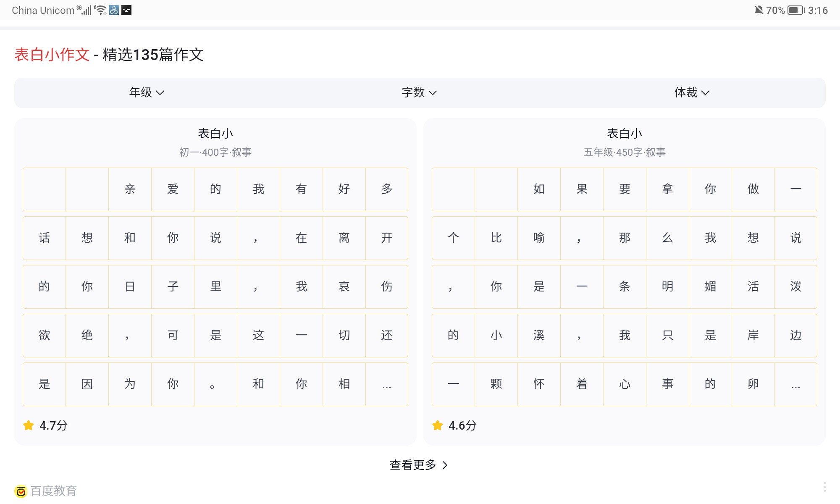Screen dimensions: 840x504
Task: Open the 字数 word count dropdown
Action: click(x=419, y=92)
